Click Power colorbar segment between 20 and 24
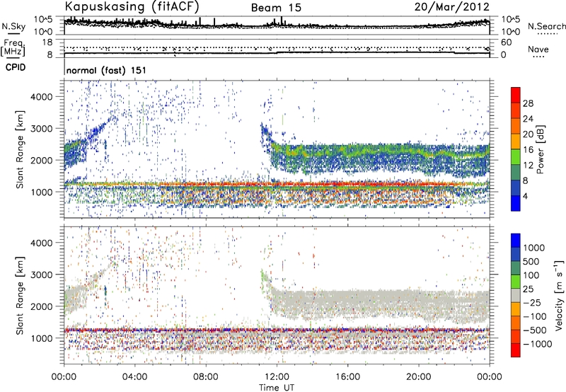 point(516,127)
